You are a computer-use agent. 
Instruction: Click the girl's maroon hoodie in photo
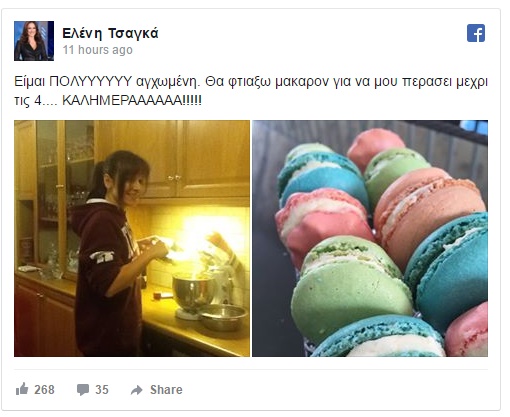105,273
